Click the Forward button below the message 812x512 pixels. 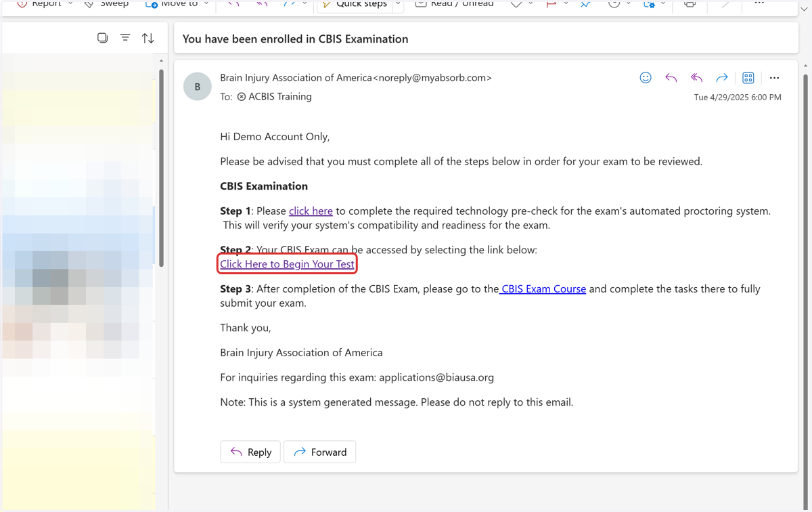(x=320, y=452)
